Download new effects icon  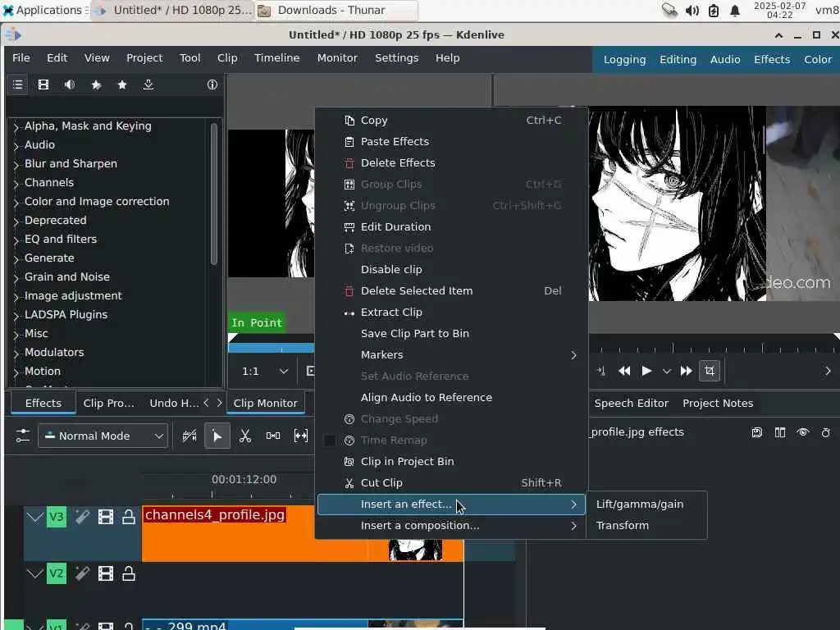pyautogui.click(x=148, y=84)
